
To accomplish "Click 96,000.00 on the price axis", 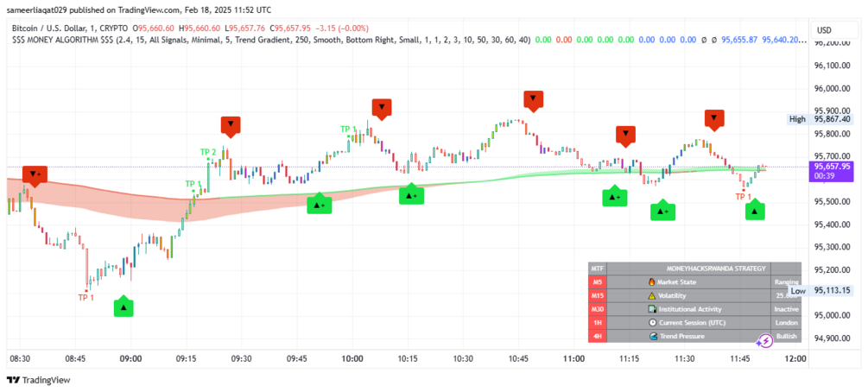I will pyautogui.click(x=832, y=89).
